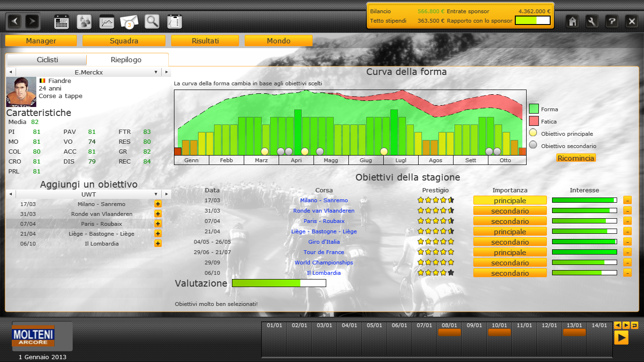The height and width of the screenshot is (362, 644).
Task: Toggle Giro d'Italia importance from secondario
Action: [510, 242]
